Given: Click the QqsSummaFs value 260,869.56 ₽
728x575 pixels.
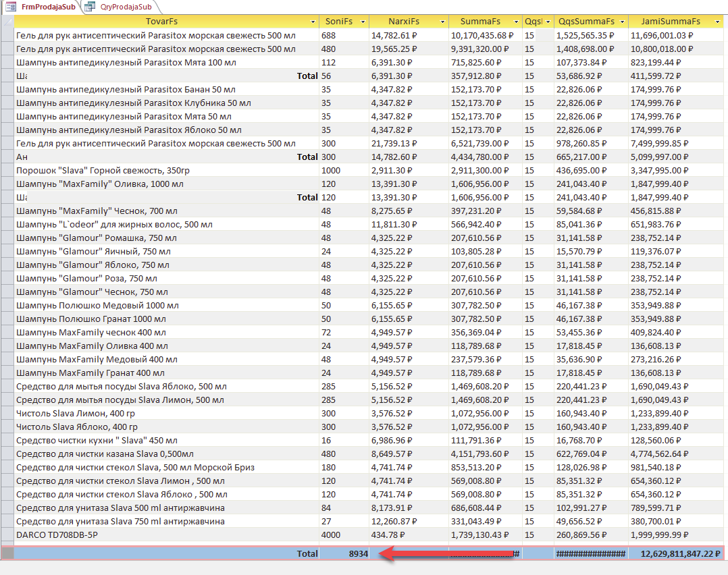Looking at the screenshot, I should (581, 535).
